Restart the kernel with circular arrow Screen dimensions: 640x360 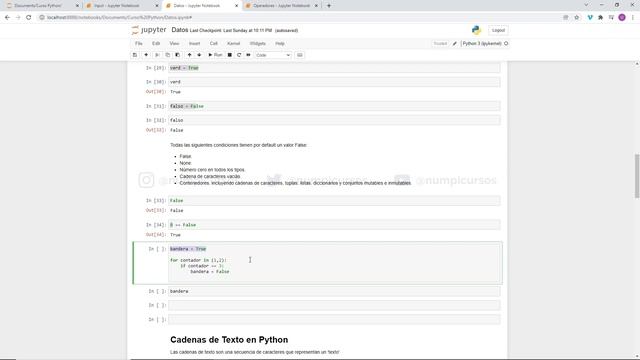(239, 55)
